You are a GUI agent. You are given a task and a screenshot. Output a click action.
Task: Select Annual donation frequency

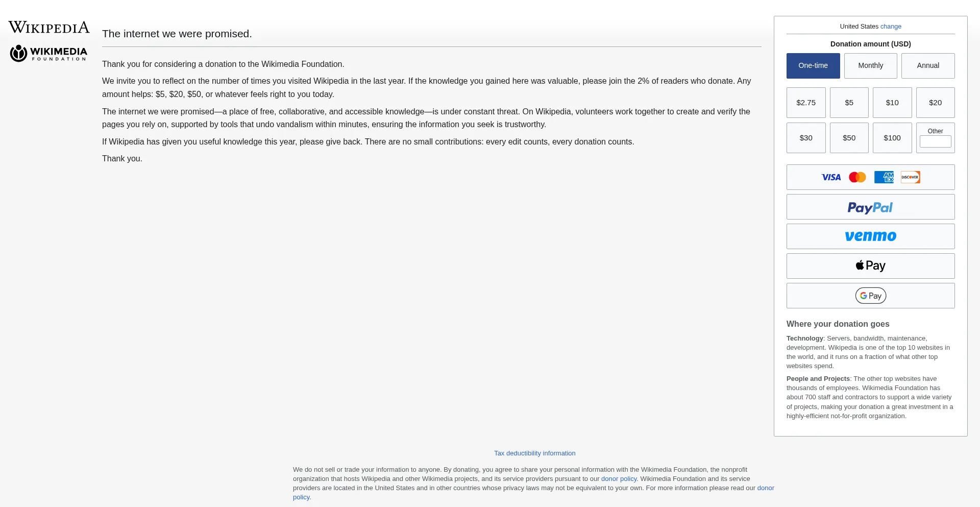click(x=928, y=66)
